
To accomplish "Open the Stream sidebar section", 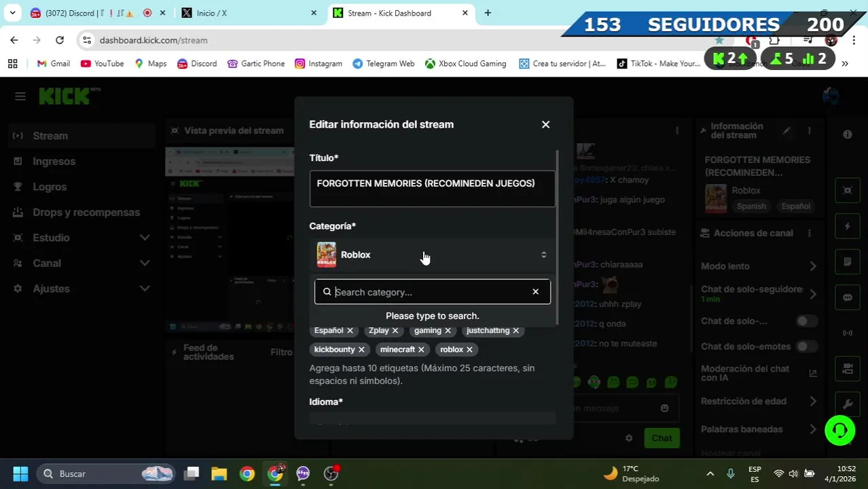I will 82,136.
